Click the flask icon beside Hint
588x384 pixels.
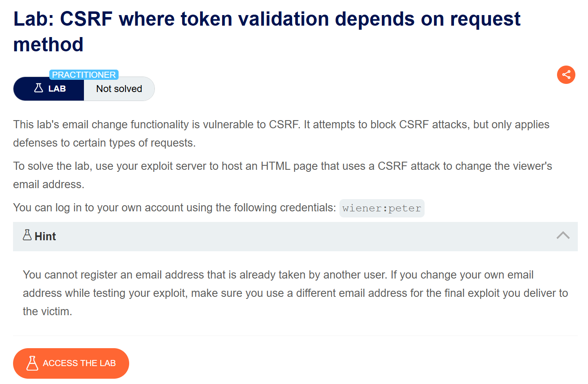coord(27,235)
